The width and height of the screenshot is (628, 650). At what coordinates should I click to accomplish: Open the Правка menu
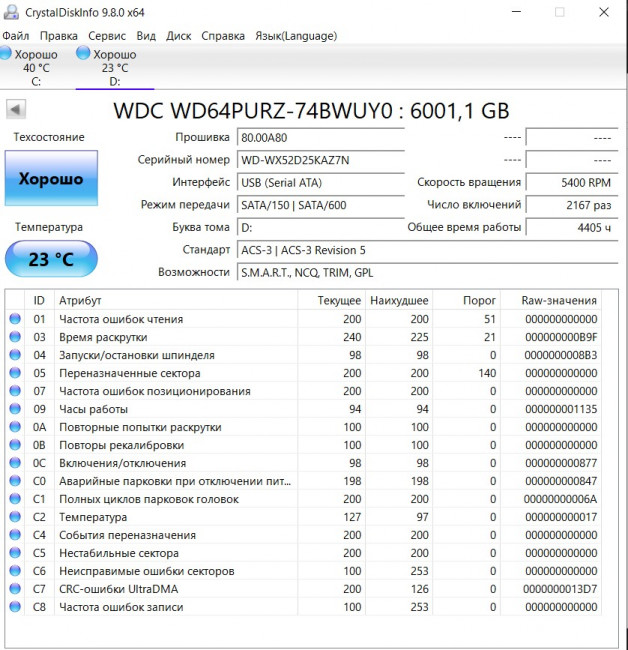coord(58,36)
